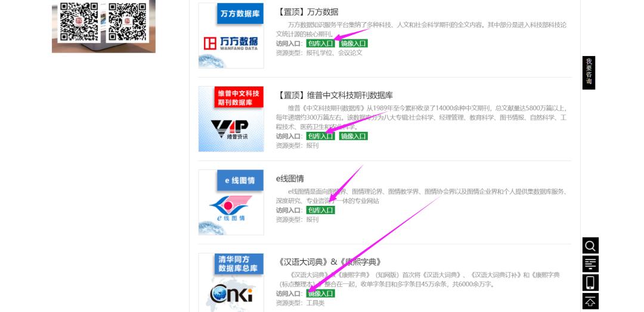Open 镜像入口 for 万方数据
This screenshot has width=644, height=312.
(x=353, y=44)
